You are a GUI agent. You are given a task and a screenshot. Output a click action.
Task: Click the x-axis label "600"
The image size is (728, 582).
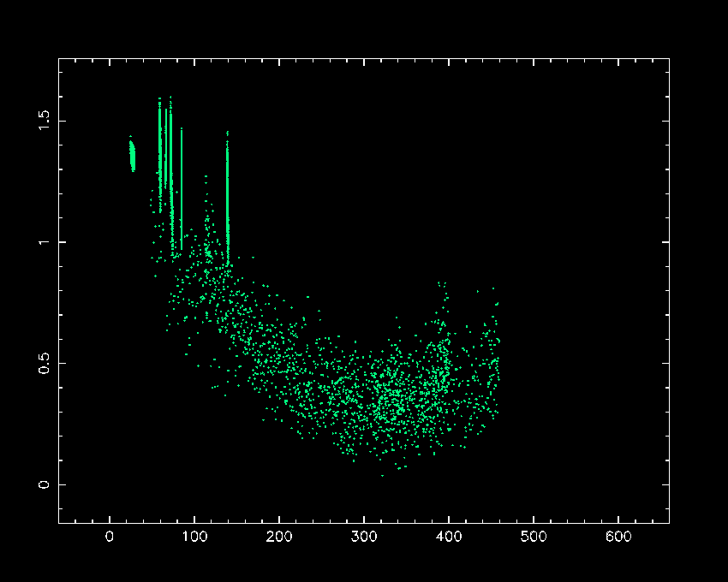[x=618, y=537]
